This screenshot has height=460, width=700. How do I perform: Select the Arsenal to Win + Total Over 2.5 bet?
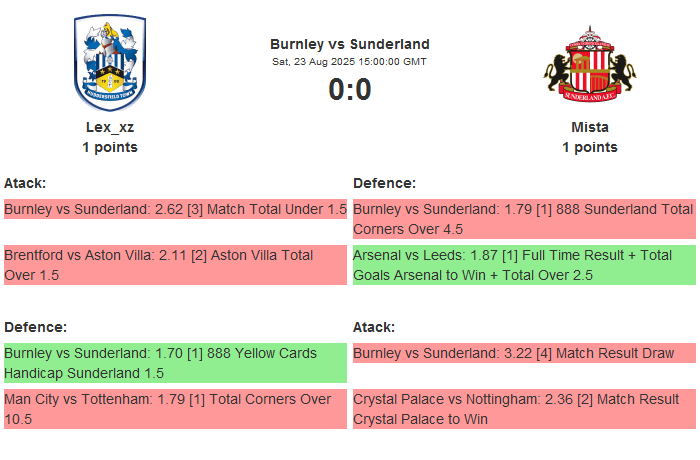click(524, 265)
